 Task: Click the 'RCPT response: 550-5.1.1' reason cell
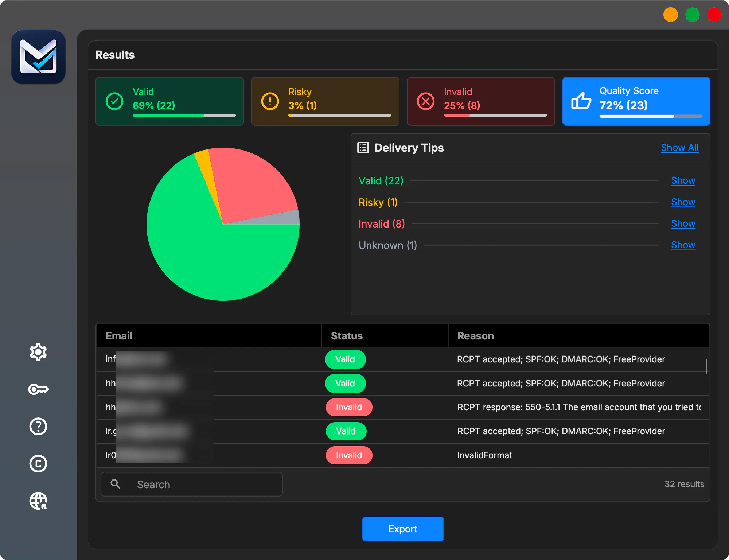point(579,407)
